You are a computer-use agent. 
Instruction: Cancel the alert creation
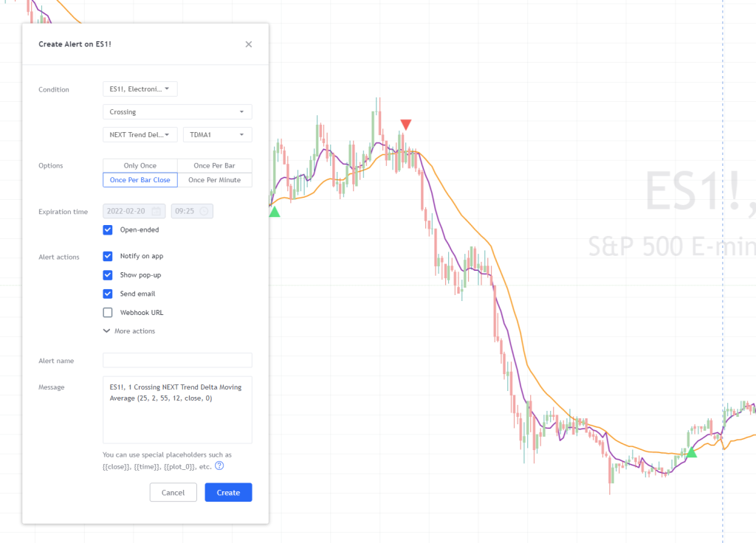pos(173,492)
